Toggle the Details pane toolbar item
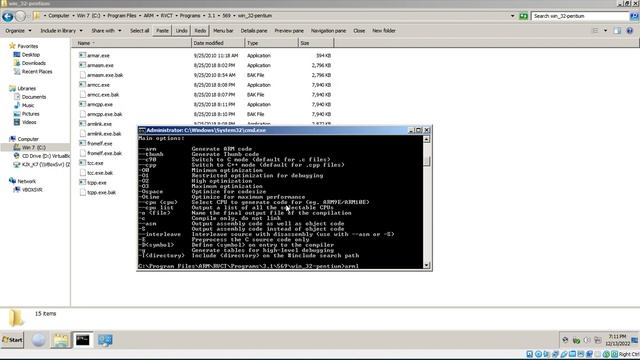The height and width of the screenshot is (360, 640). point(253,31)
